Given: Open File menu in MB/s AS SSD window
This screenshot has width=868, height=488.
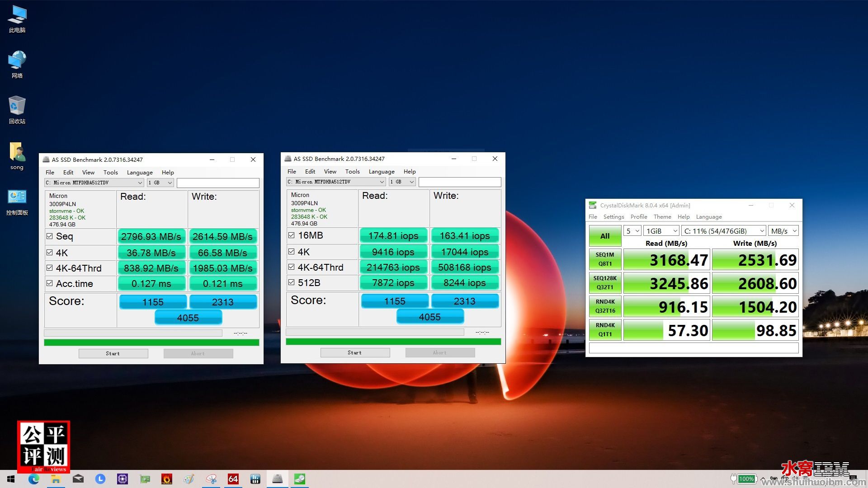Looking at the screenshot, I should tap(50, 173).
